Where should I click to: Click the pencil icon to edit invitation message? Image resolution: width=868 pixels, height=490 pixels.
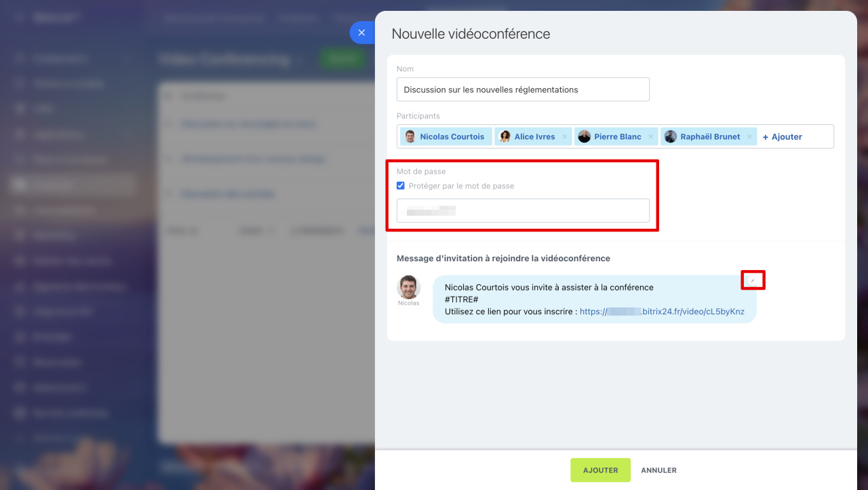(752, 280)
